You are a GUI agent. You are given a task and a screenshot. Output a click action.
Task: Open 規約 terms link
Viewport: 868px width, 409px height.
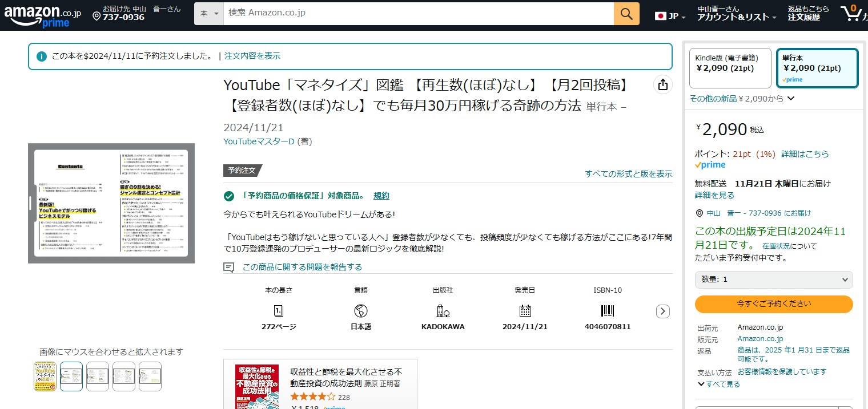coord(381,196)
